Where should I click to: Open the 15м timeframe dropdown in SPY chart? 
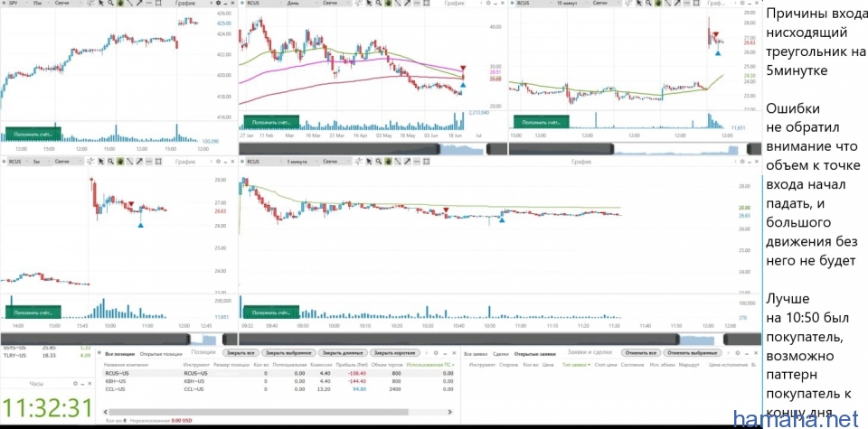tap(39, 4)
